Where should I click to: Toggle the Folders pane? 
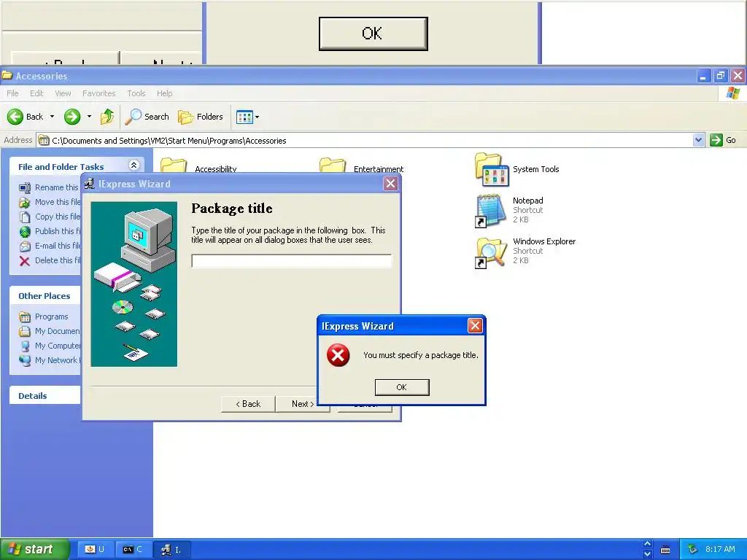click(x=200, y=117)
